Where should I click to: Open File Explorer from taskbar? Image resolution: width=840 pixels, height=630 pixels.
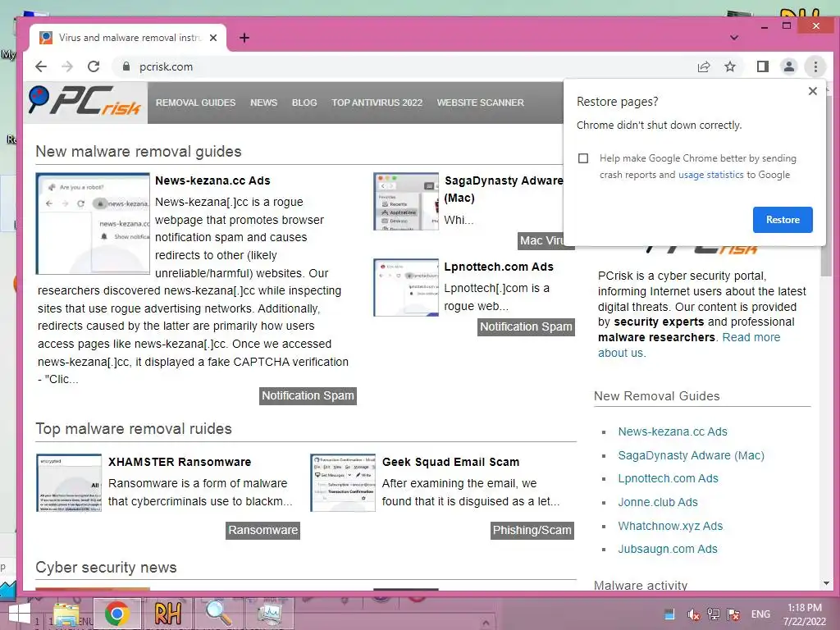pyautogui.click(x=67, y=614)
